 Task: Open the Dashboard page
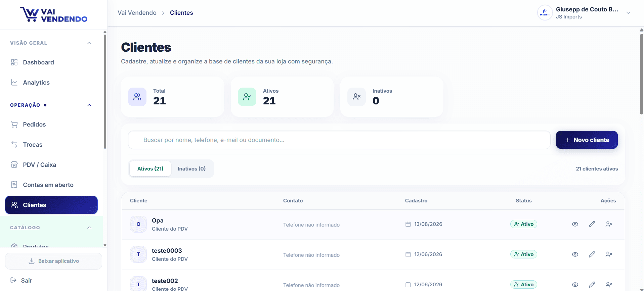pyautogui.click(x=51, y=62)
